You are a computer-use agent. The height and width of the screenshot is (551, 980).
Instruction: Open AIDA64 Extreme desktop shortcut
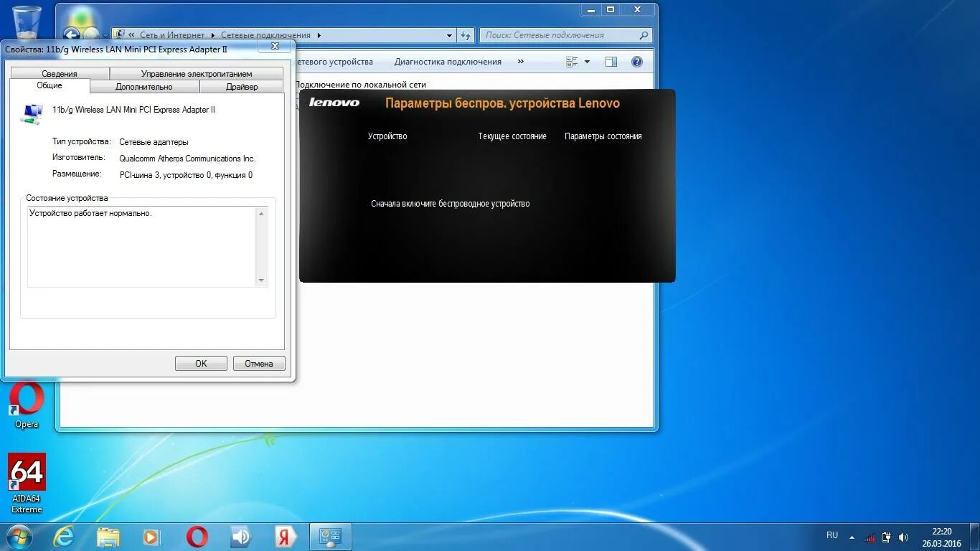(27, 484)
